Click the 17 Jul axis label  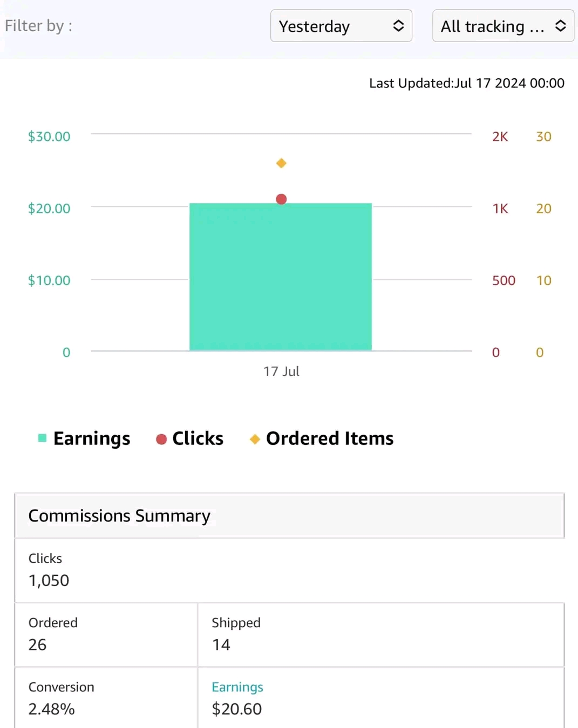(x=281, y=371)
